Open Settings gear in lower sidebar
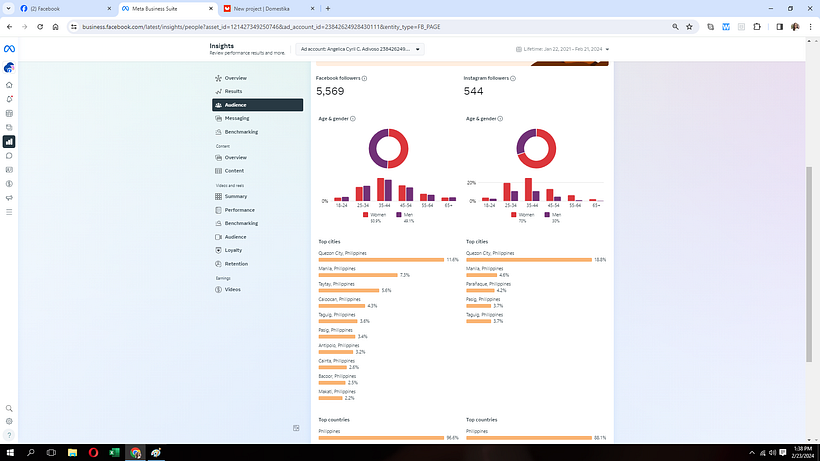 [9, 421]
